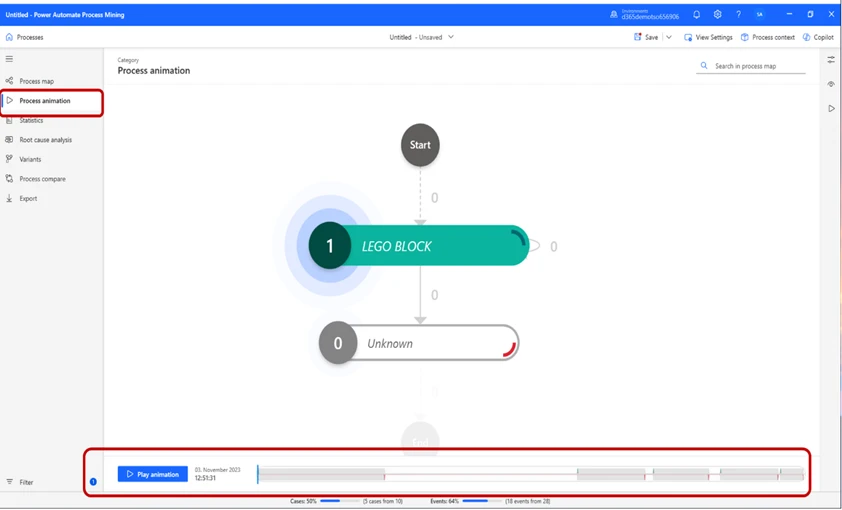The image size is (842, 510).
Task: Click Play animation button
Action: 153,474
